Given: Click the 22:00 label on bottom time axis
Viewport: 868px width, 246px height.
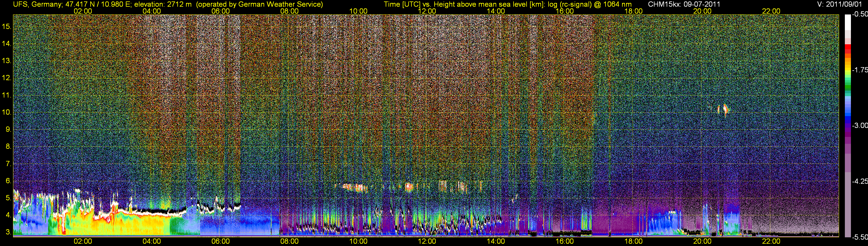Looking at the screenshot, I should pos(771,241).
